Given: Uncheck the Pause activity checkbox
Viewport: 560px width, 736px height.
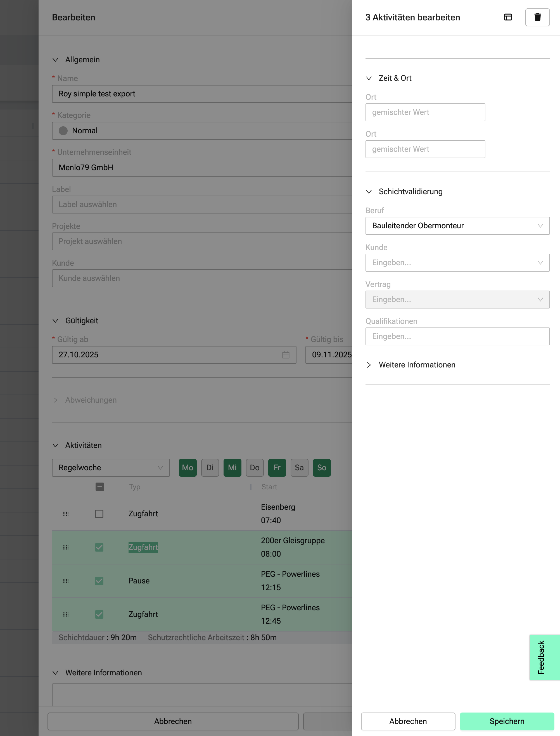Looking at the screenshot, I should pyautogui.click(x=99, y=581).
